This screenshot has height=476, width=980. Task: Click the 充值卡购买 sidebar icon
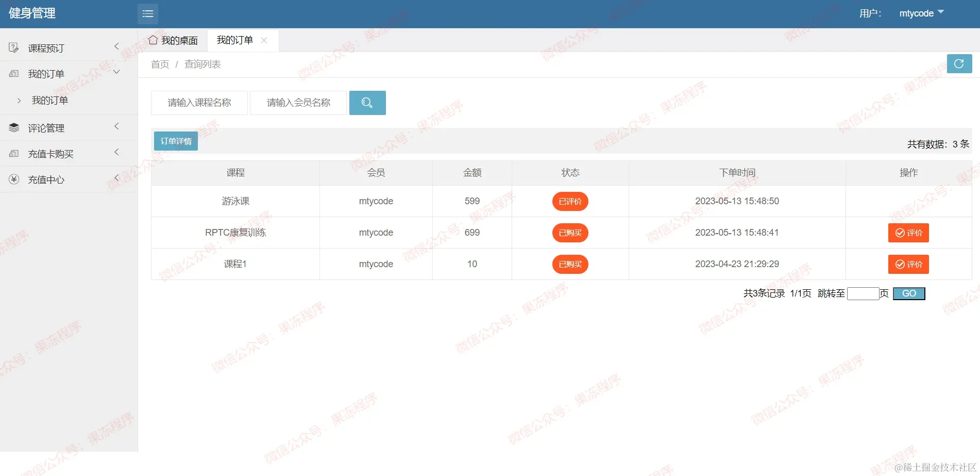coord(14,154)
